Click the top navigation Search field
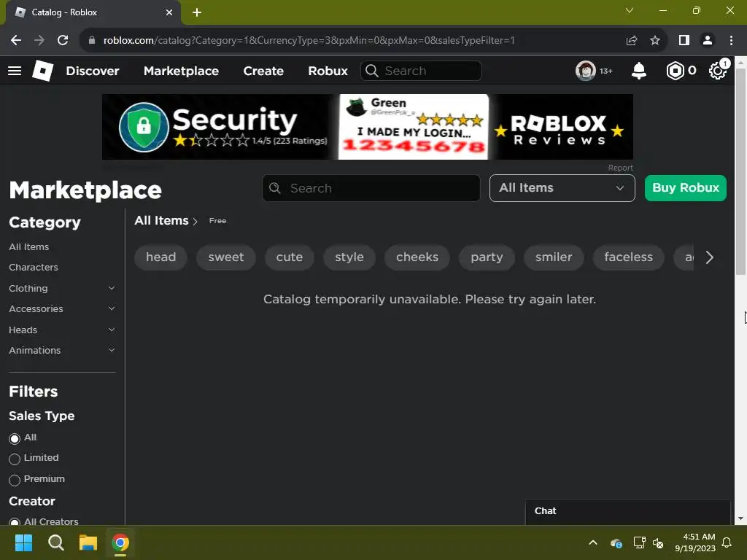This screenshot has width=747, height=560. pyautogui.click(x=421, y=71)
